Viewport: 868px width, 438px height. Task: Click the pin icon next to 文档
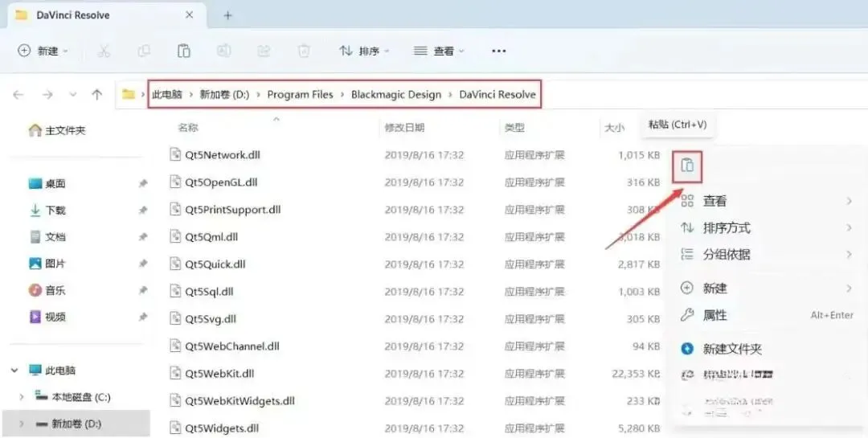click(x=143, y=237)
